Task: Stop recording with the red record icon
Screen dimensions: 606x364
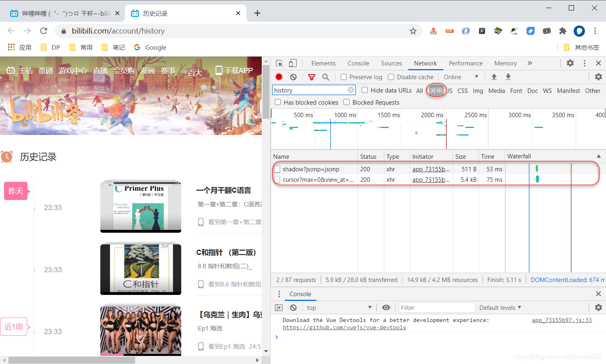Action: (279, 77)
